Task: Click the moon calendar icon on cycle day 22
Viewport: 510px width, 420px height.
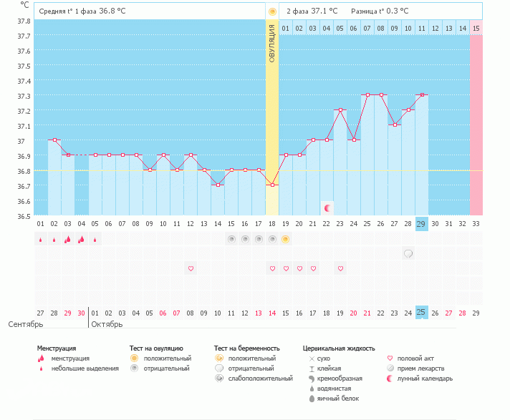Action: 327,207
